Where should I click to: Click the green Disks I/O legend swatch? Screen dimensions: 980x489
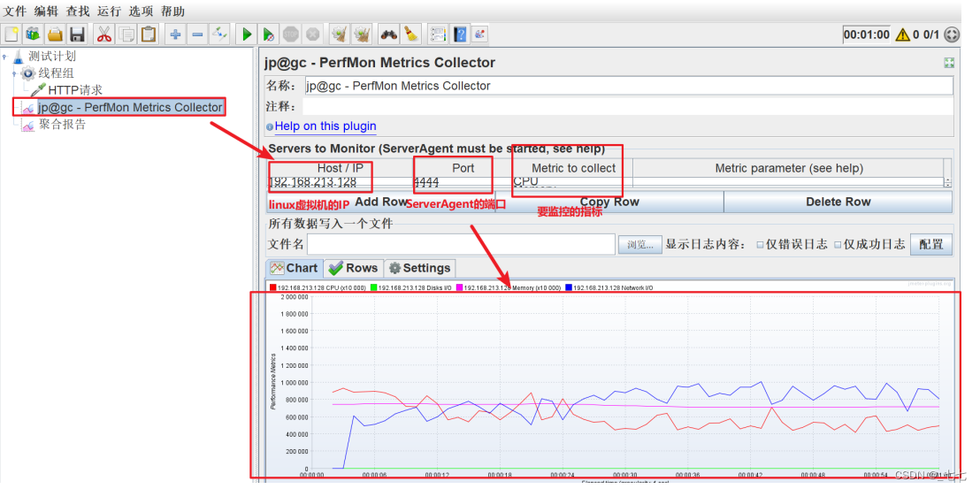pos(374,288)
